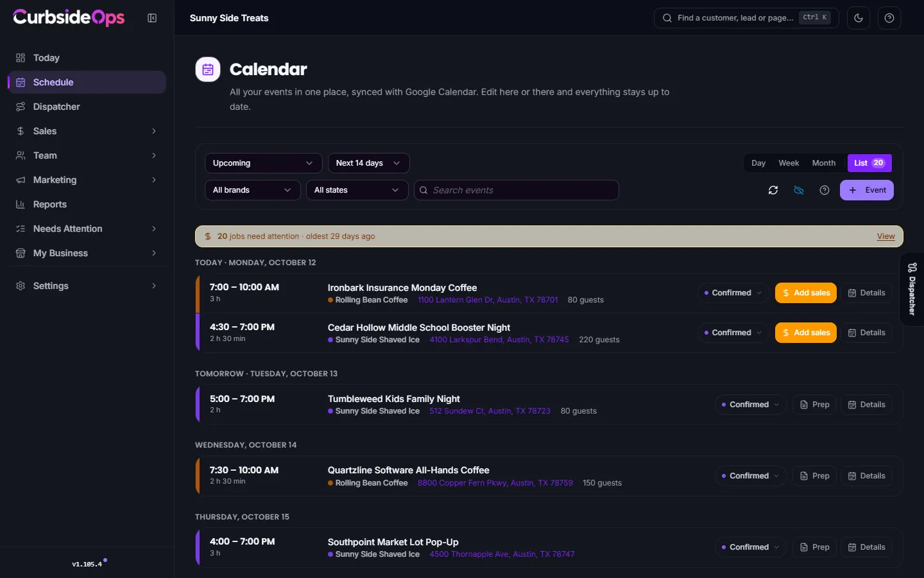Viewport: 924px width, 578px height.
Task: Open the All brands dropdown
Action: point(252,190)
